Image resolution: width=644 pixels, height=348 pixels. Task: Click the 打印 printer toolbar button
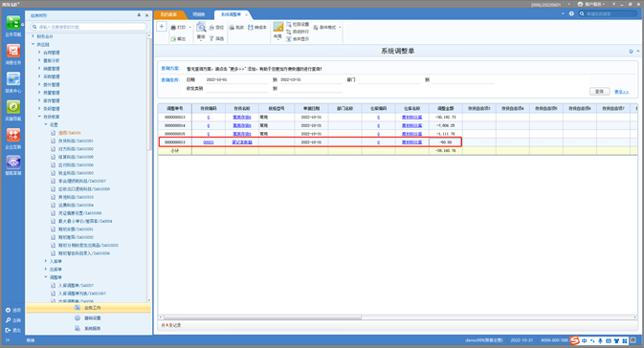(x=178, y=27)
